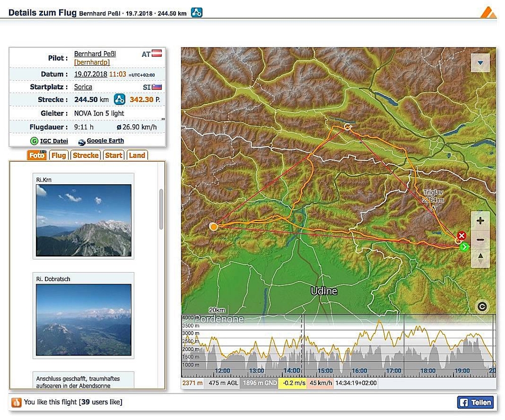This screenshot has width=505, height=420.
Task: Zoom in the map with plus button
Action: point(480,221)
